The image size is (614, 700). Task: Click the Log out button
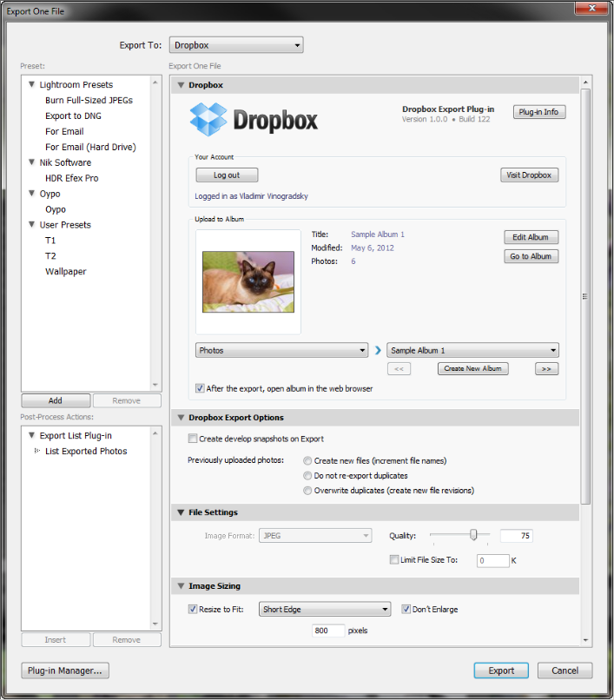click(227, 175)
